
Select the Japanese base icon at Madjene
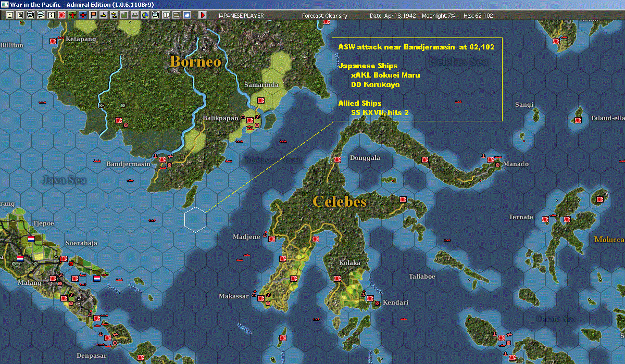(x=271, y=238)
